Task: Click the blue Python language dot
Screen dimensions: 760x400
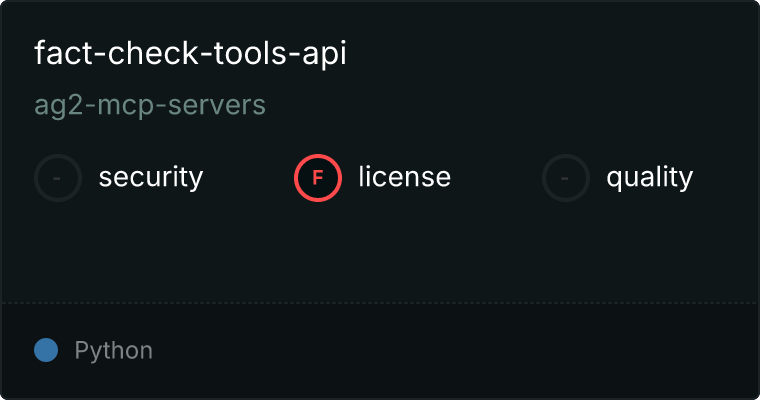Action: point(46,350)
